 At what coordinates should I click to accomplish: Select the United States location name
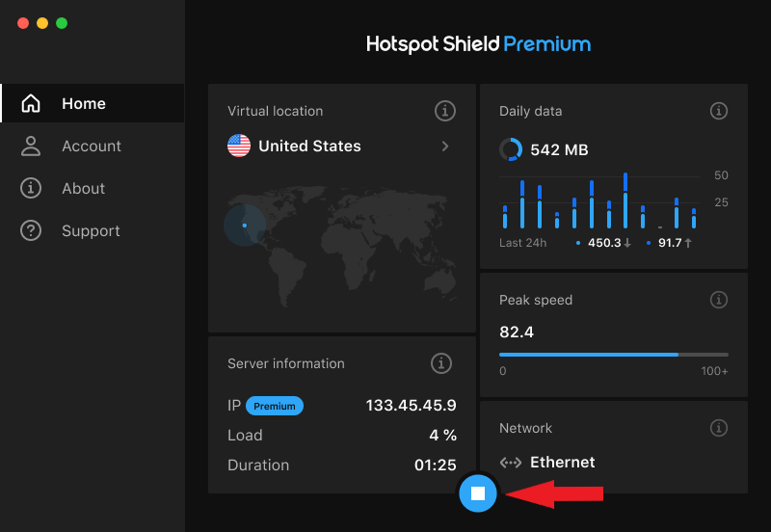(x=309, y=146)
